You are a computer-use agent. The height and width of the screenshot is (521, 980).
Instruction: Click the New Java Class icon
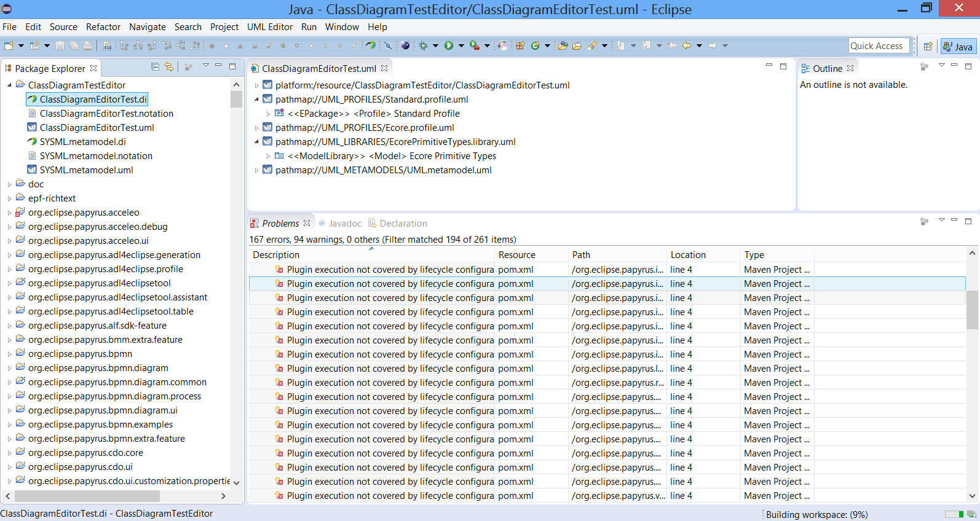click(x=535, y=45)
